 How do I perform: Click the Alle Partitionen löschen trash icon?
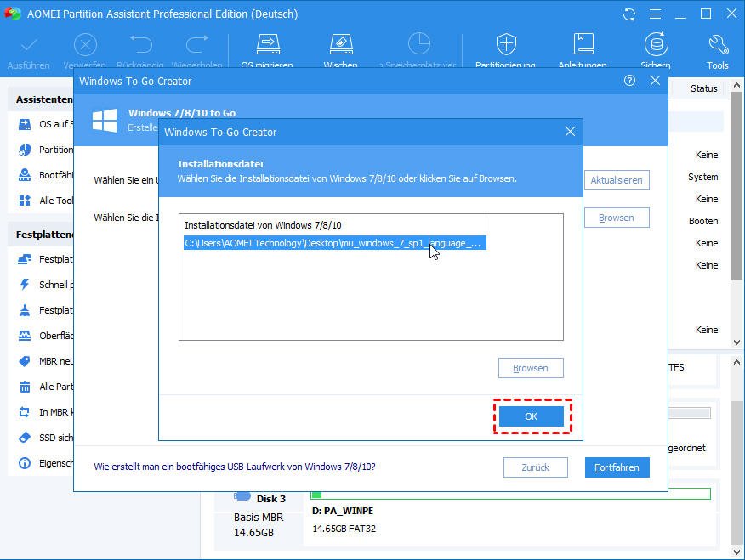[x=24, y=387]
